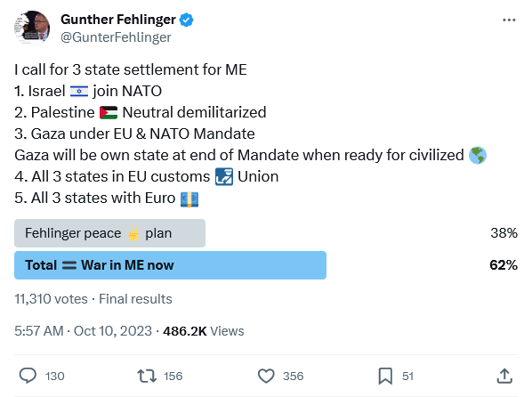This screenshot has width=532, height=397.
Task: Click the Gunther Fehlinger display name
Action: 118,20
